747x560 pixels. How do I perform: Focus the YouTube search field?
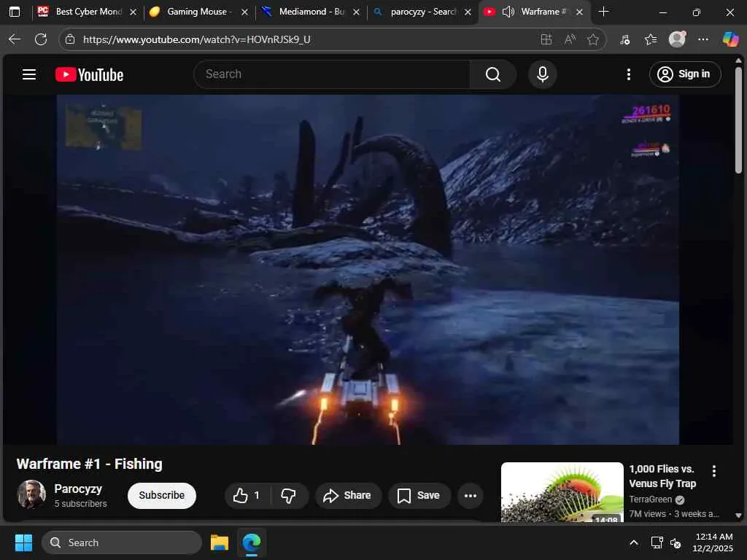pos(332,74)
